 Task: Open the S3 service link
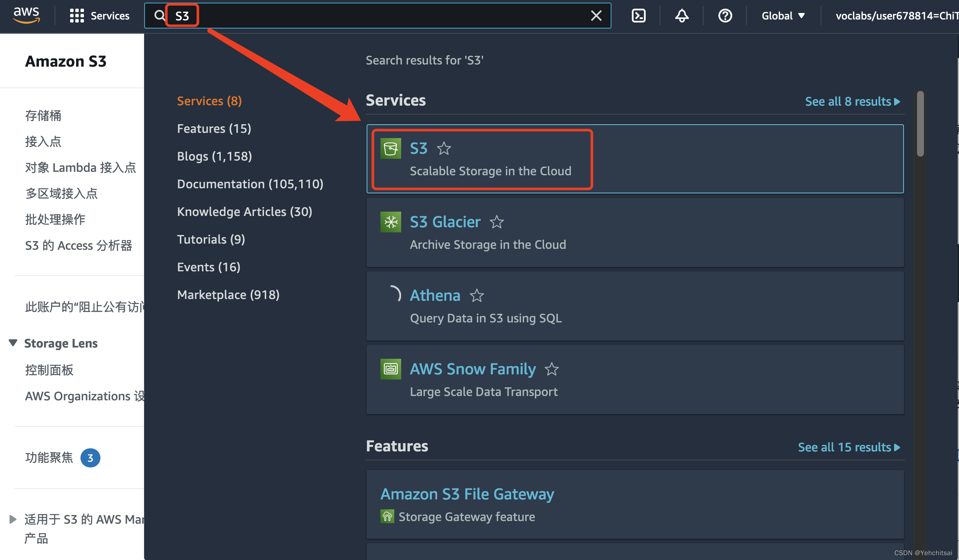(x=418, y=148)
